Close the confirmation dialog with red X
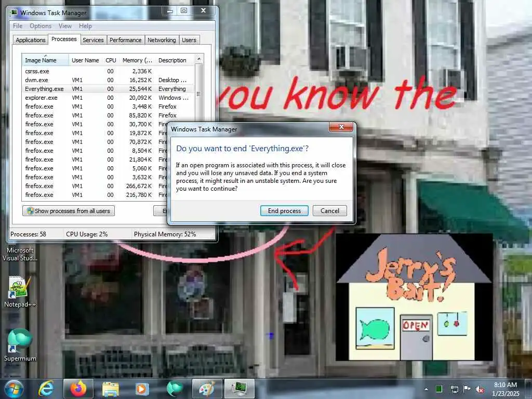The width and height of the screenshot is (532, 399). click(x=341, y=127)
